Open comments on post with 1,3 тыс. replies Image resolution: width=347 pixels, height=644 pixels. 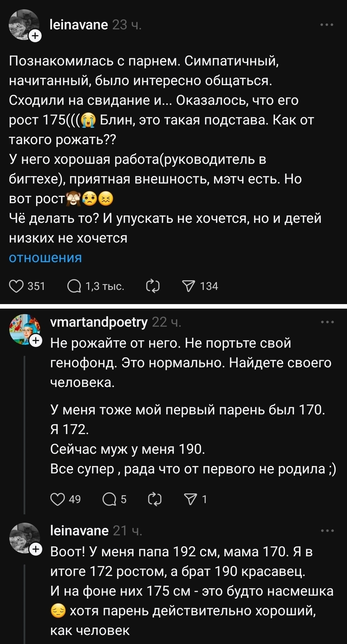click(74, 286)
